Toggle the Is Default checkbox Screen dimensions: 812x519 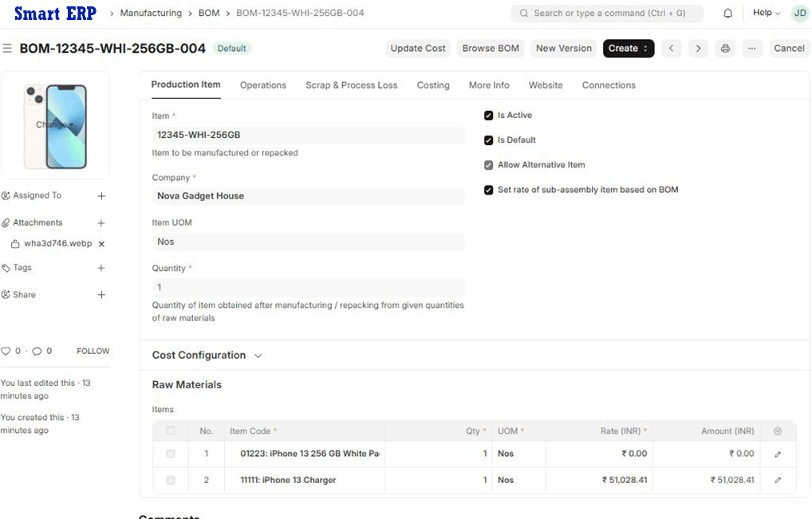[489, 140]
